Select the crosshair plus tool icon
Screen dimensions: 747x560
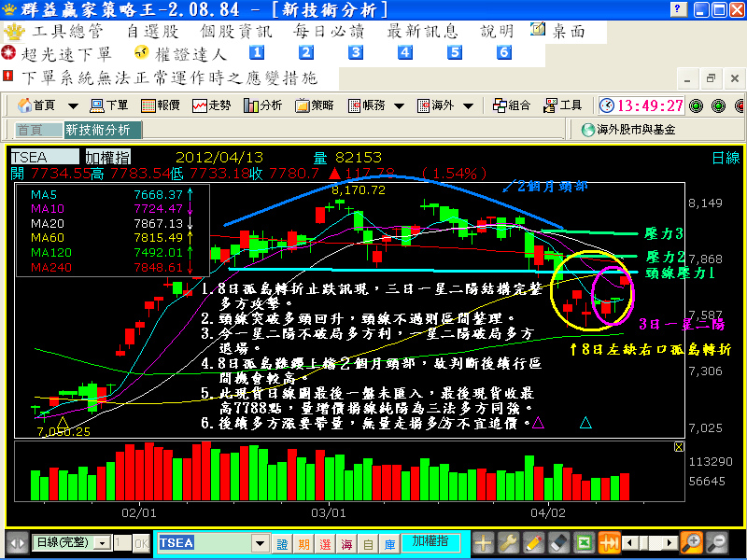click(x=483, y=543)
